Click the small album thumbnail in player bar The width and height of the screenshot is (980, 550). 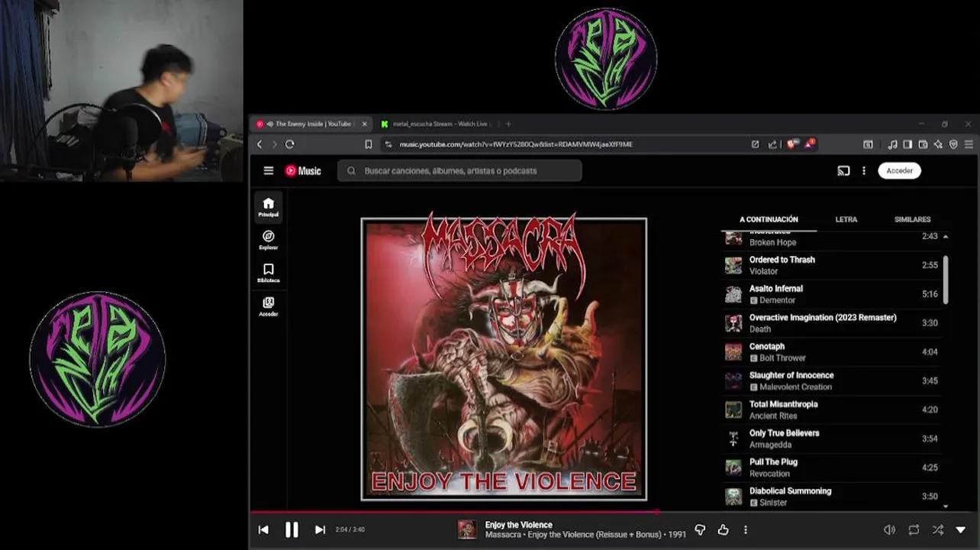point(467,529)
